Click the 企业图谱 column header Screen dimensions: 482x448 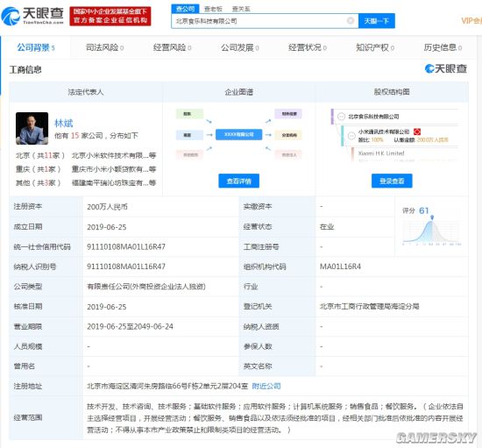point(239,92)
